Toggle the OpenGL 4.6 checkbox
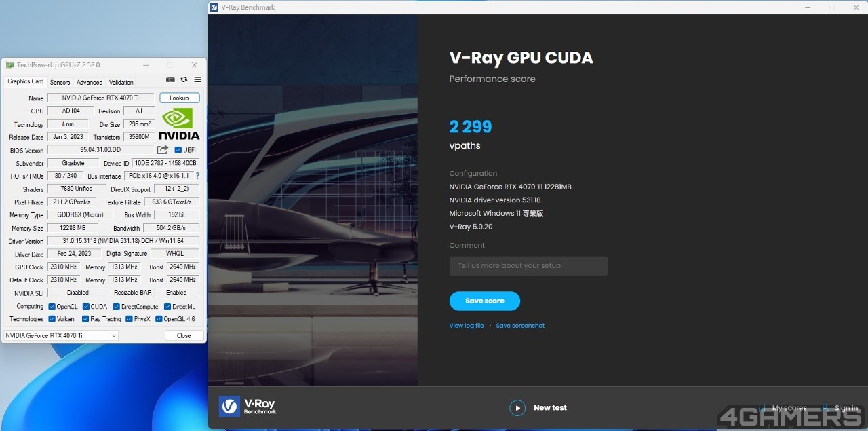This screenshot has height=431, width=868. click(159, 319)
